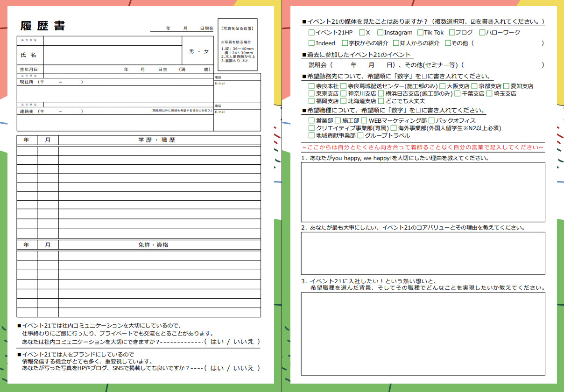Check the 北海道支店 box

[x=344, y=101]
